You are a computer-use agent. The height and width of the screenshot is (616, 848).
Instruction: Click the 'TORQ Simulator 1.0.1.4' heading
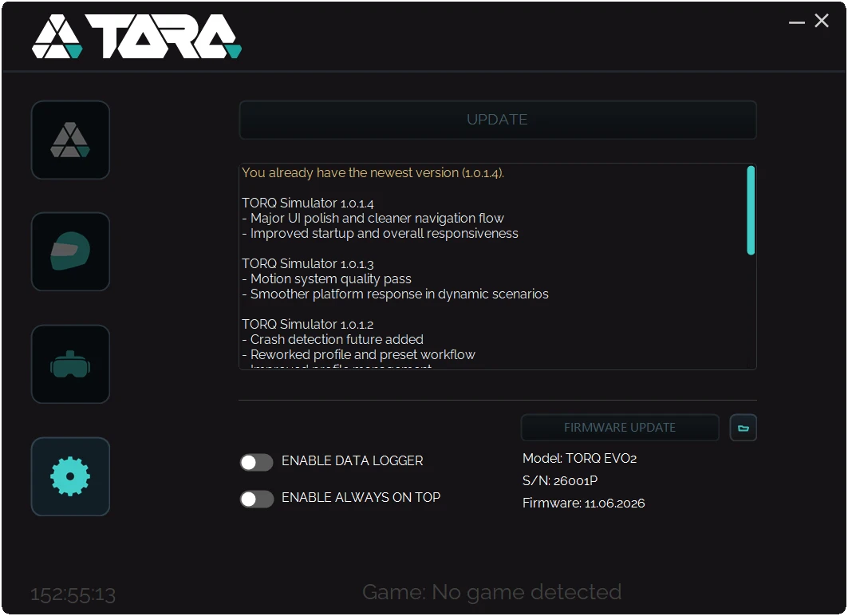[308, 203]
